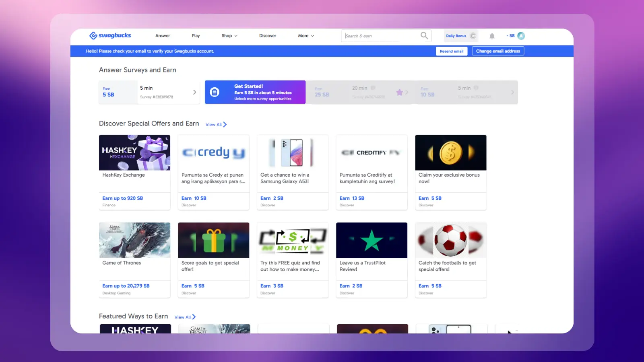Viewport: 644px width, 362px height.
Task: Open the Money quiz offer image
Action: 293,240
